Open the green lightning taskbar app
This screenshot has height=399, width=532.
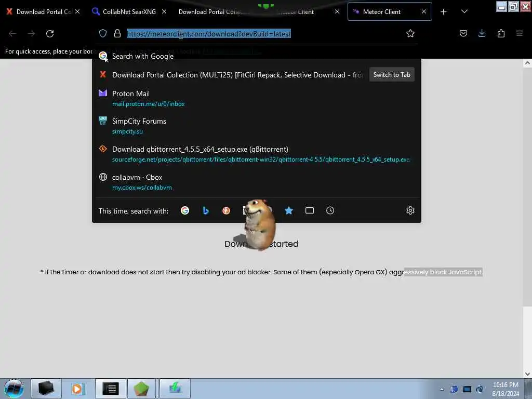coord(175,389)
